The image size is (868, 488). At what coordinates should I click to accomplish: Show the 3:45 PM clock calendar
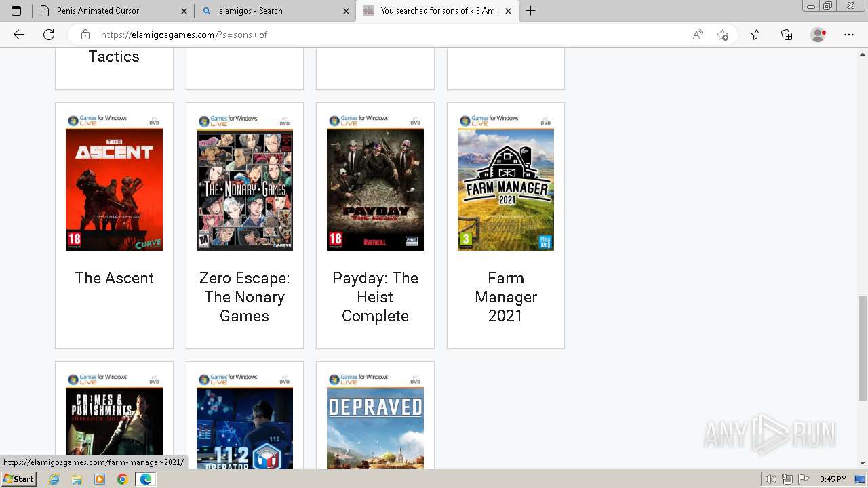pos(833,479)
